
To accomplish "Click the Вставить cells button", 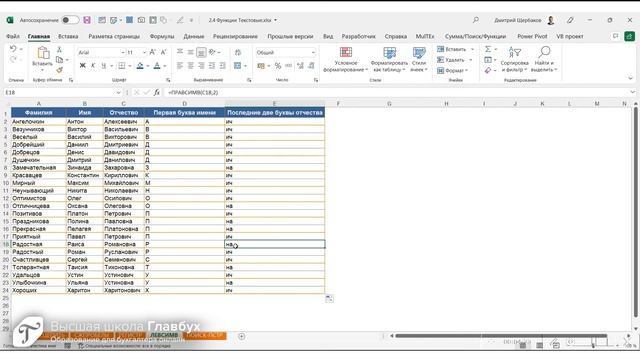I will pyautogui.click(x=452, y=49).
